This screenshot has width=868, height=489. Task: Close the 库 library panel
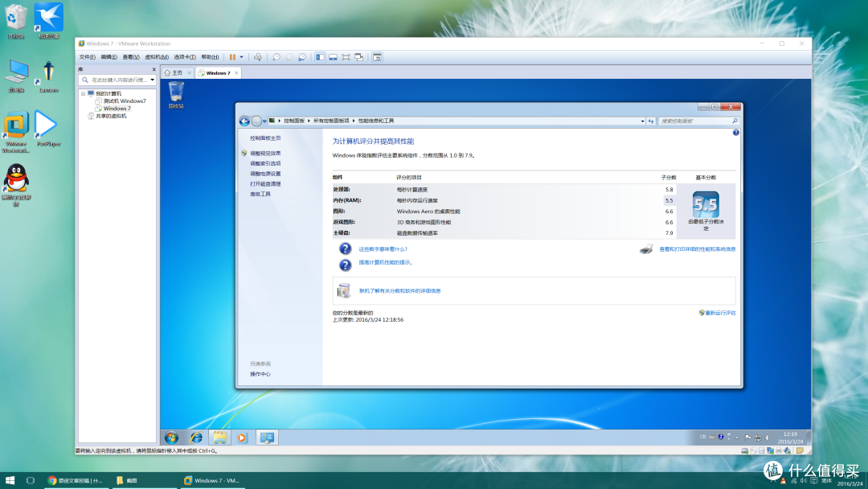(154, 69)
